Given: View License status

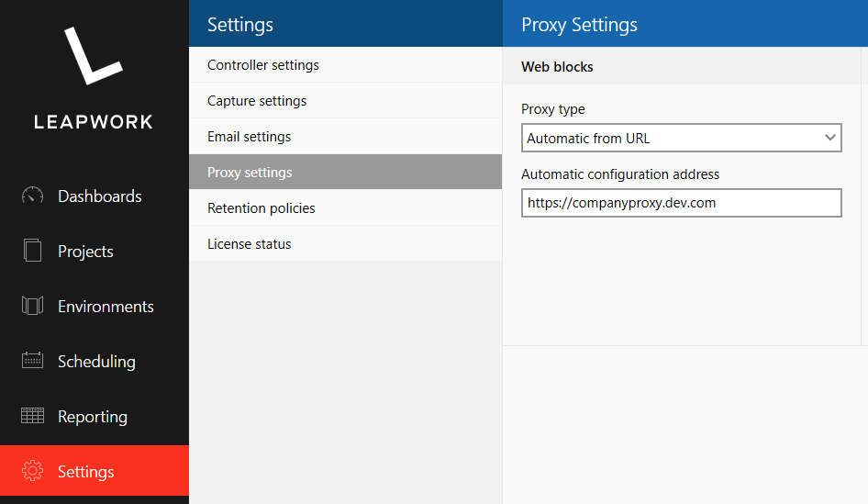Looking at the screenshot, I should (x=345, y=243).
